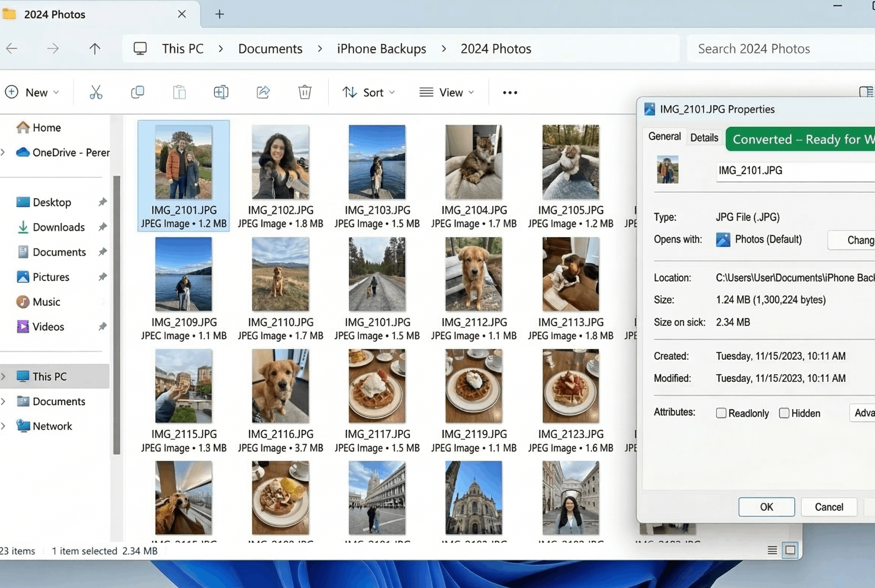Open the Sort dropdown
This screenshot has height=588, width=875.
coord(369,92)
